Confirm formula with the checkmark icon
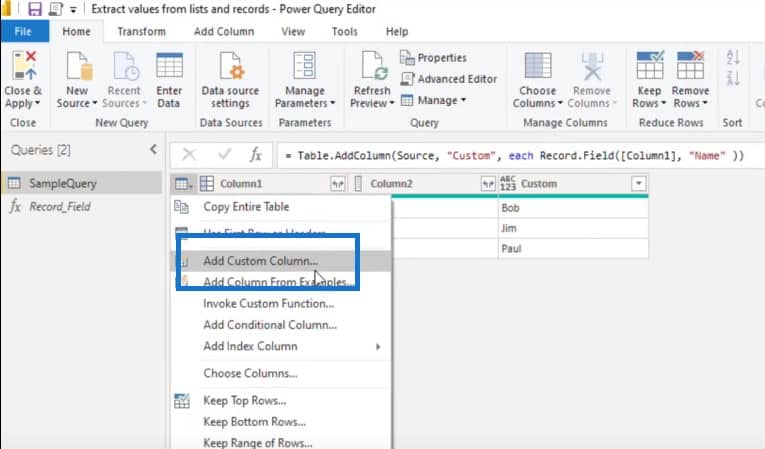The image size is (765, 449). tap(225, 155)
